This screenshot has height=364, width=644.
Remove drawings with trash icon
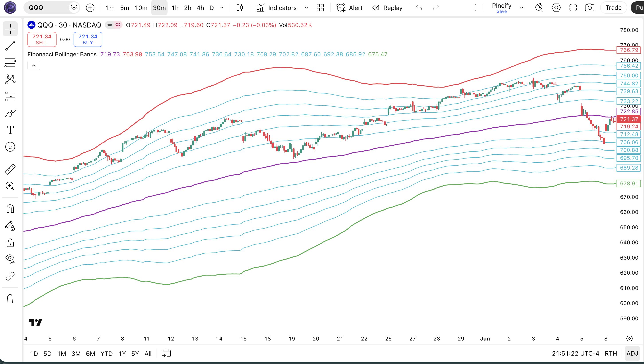point(10,299)
